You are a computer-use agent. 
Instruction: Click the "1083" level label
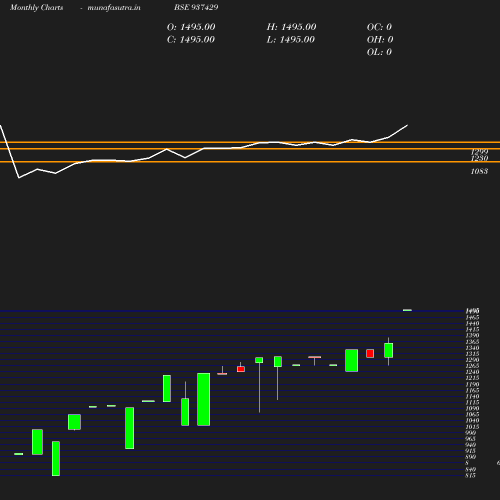(479, 171)
